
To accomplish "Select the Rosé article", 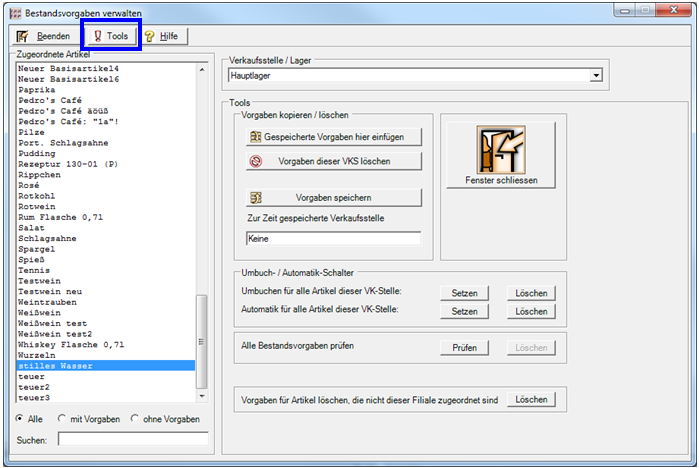I will click(106, 185).
